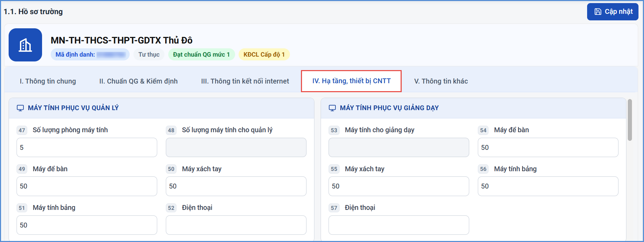Click the number badge 48
The height and width of the screenshot is (242, 644).
tap(171, 130)
